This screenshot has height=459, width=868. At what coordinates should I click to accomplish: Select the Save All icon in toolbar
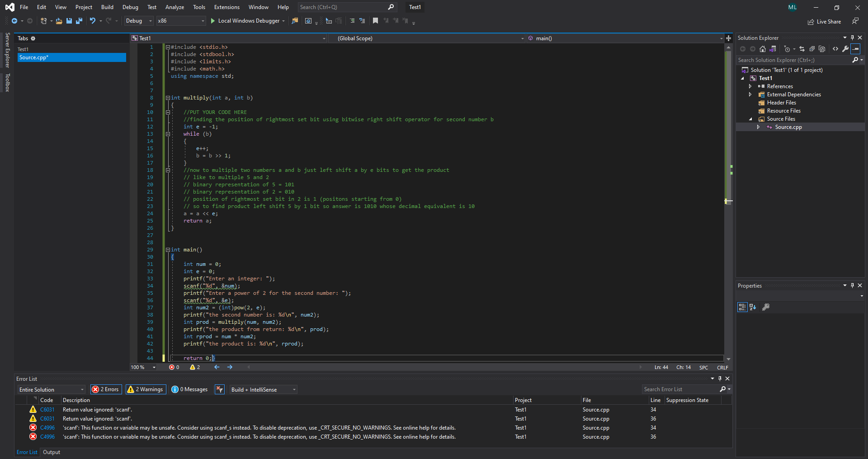(79, 21)
